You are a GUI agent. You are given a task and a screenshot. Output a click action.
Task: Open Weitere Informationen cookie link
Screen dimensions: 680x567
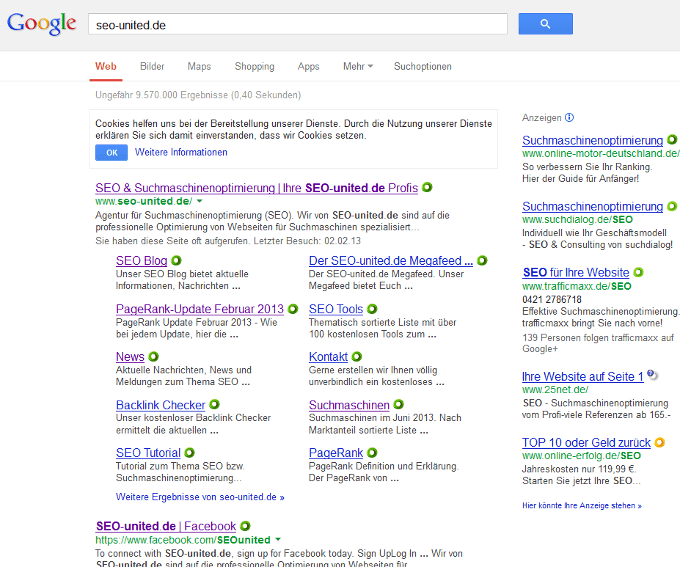click(181, 152)
